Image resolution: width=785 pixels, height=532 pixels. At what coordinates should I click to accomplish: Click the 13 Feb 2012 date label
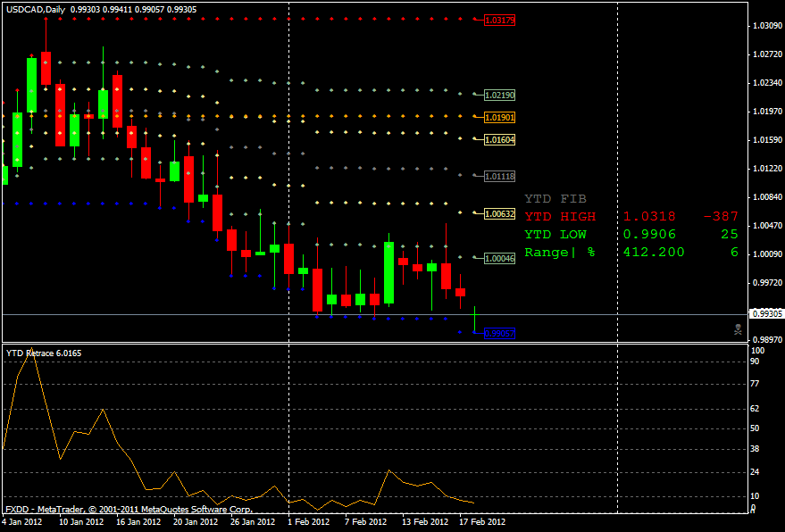pyautogui.click(x=425, y=522)
